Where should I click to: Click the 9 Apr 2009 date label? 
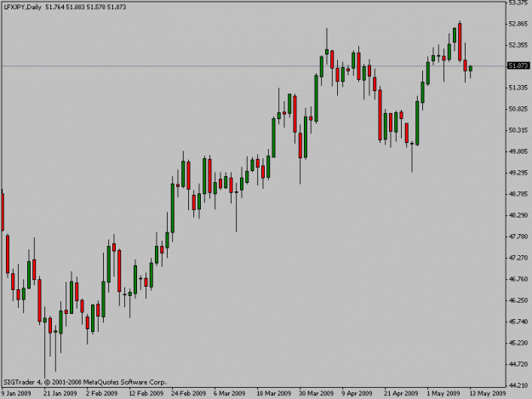pyautogui.click(x=357, y=394)
